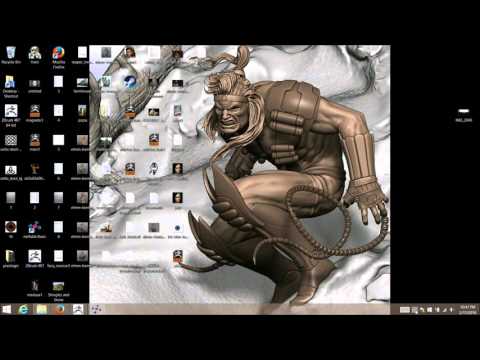Open the clock and date in tray
The width and height of the screenshot is (480, 360).
[467, 309]
